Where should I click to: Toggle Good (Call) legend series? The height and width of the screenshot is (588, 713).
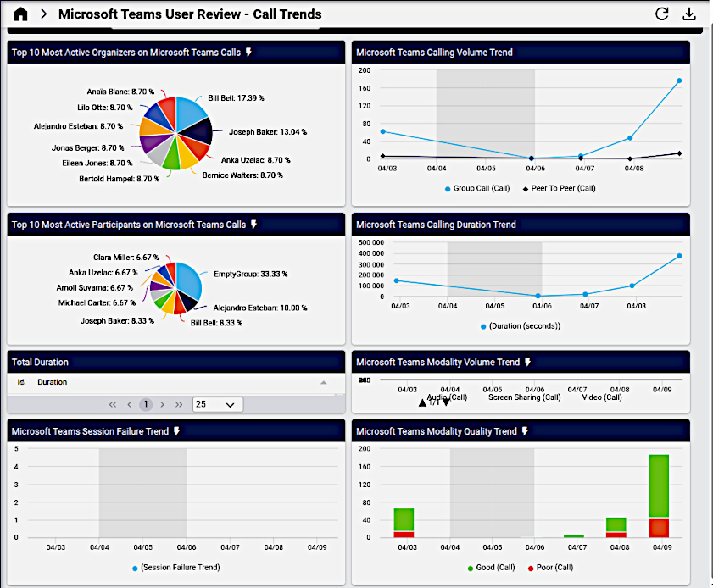pyautogui.click(x=491, y=567)
